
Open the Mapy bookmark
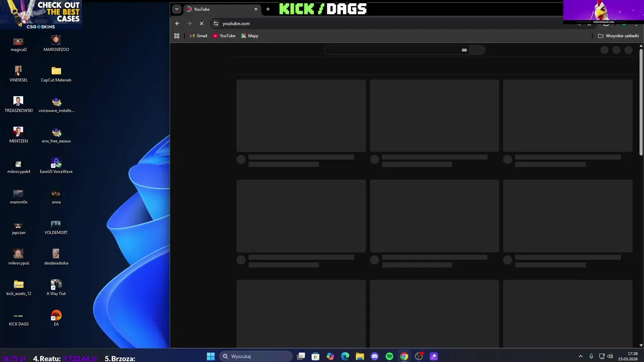pyautogui.click(x=250, y=36)
